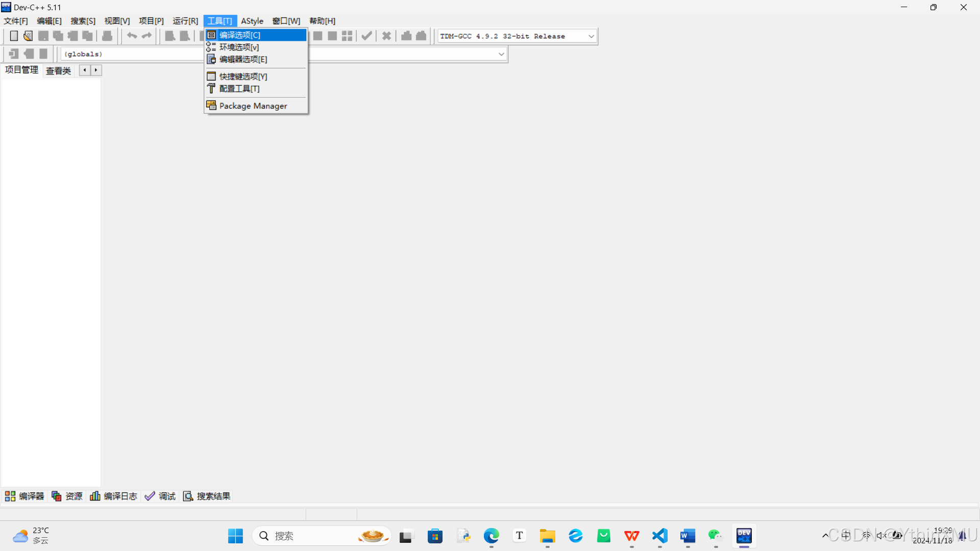Click the red X abort icon
Viewport: 980px width, 551px height.
pos(386,36)
